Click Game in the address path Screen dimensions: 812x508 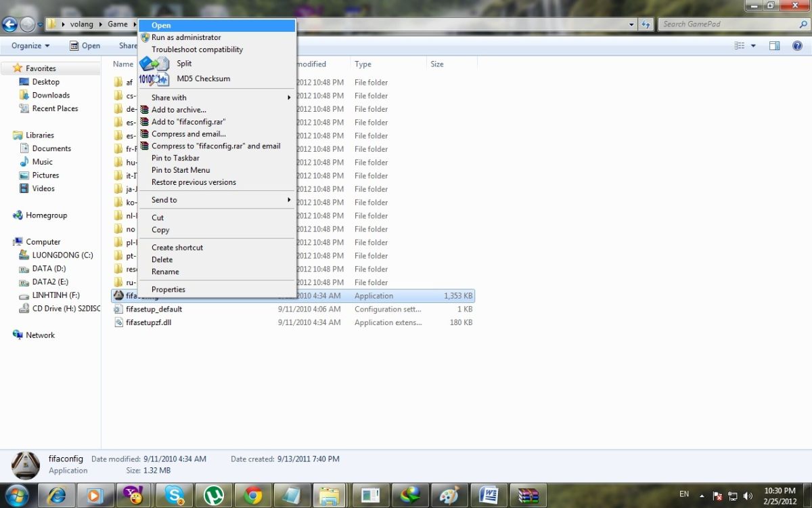(118, 24)
